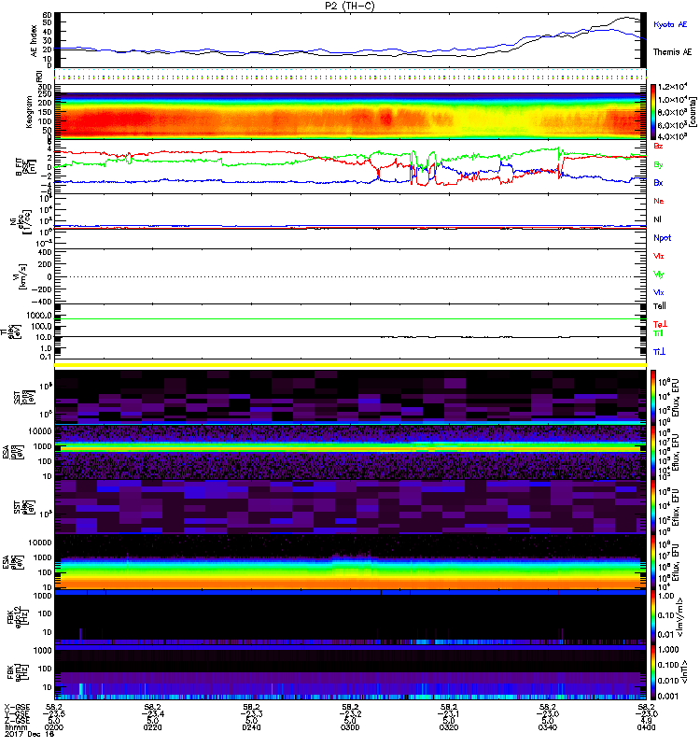
Task: Select the green By legend label
Action: click(659, 164)
